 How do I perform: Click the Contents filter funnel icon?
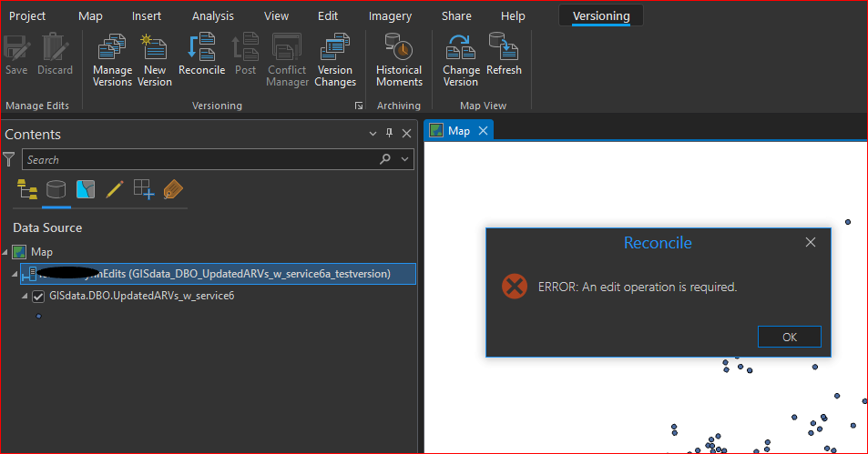click(x=9, y=160)
